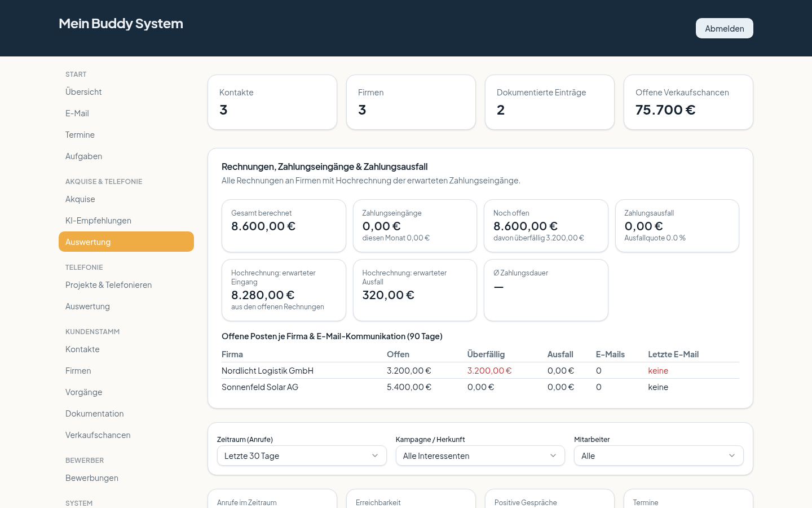Open KI-Empfehlungen in the sidebar
Viewport: 812px width, 508px height.
click(x=126, y=220)
